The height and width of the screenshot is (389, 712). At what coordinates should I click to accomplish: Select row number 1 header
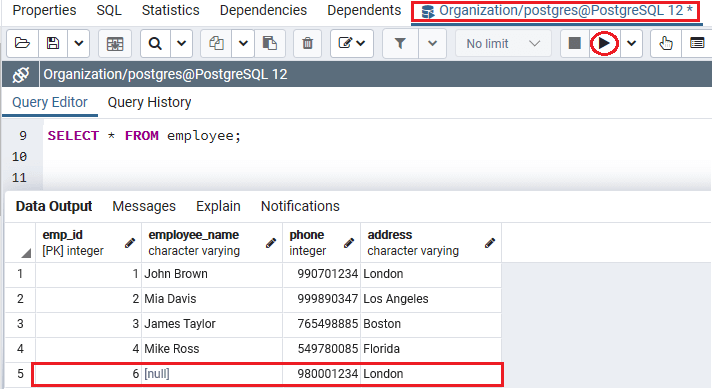[20, 274]
